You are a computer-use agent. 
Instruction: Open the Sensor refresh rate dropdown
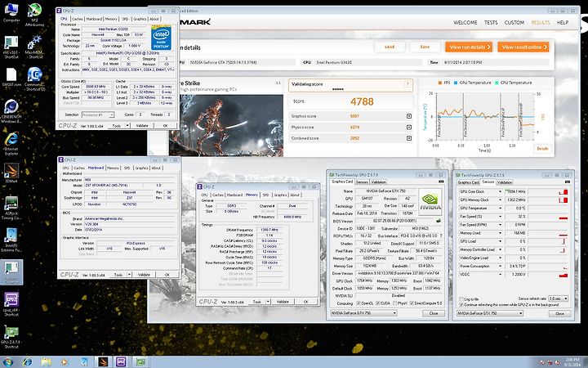click(x=559, y=298)
